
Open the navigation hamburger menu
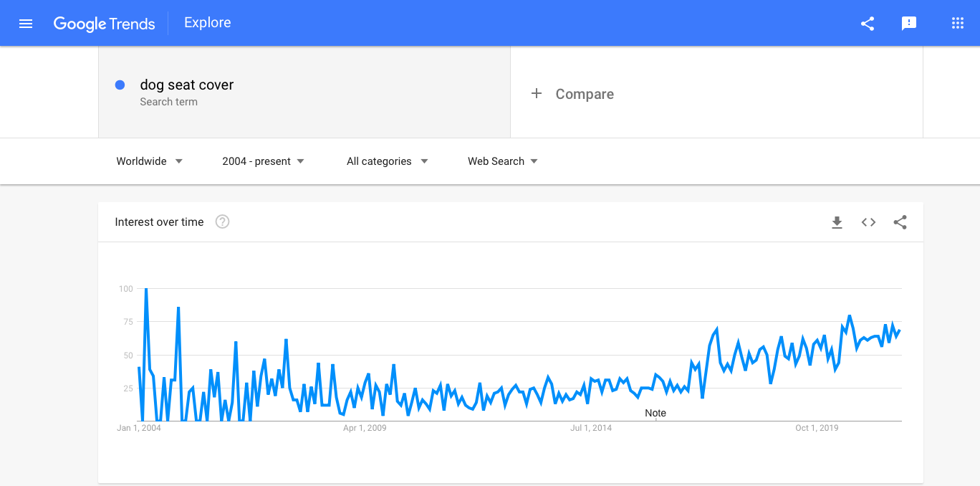tap(26, 23)
